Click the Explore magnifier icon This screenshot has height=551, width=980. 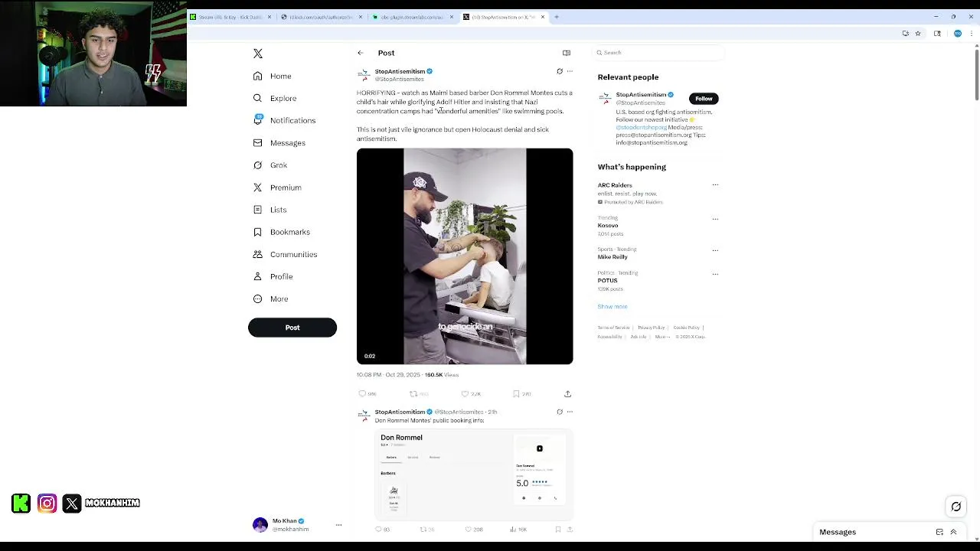click(x=258, y=98)
